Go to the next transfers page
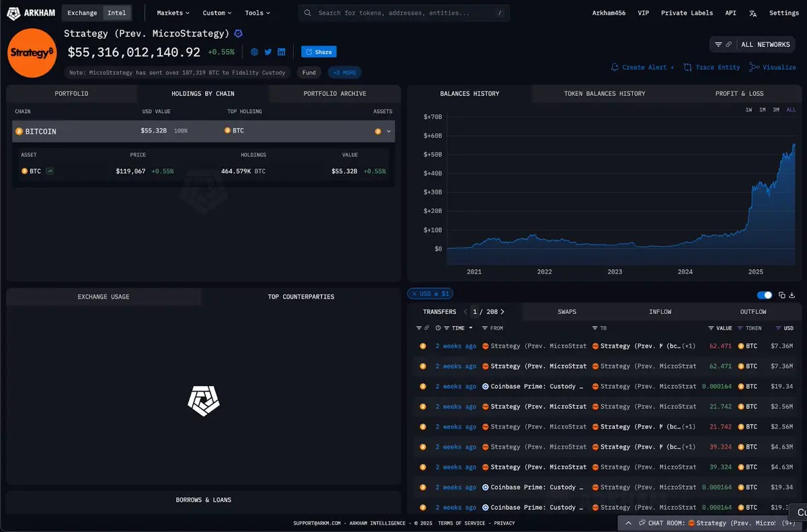 pos(502,312)
